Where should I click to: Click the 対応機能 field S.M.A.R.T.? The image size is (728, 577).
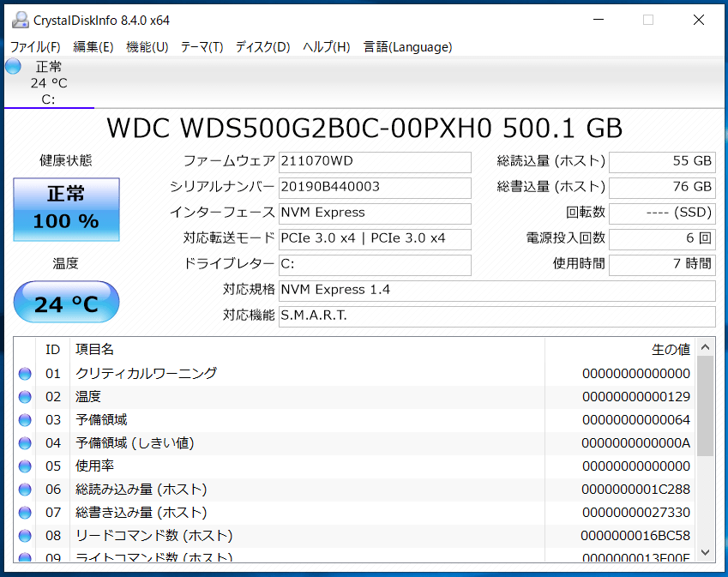[x=496, y=316]
